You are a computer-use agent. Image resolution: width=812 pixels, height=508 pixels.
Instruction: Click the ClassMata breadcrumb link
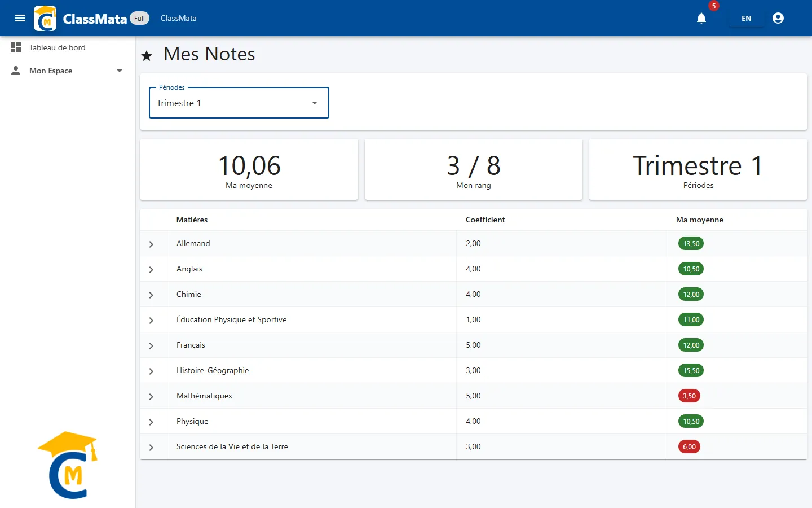[178, 18]
